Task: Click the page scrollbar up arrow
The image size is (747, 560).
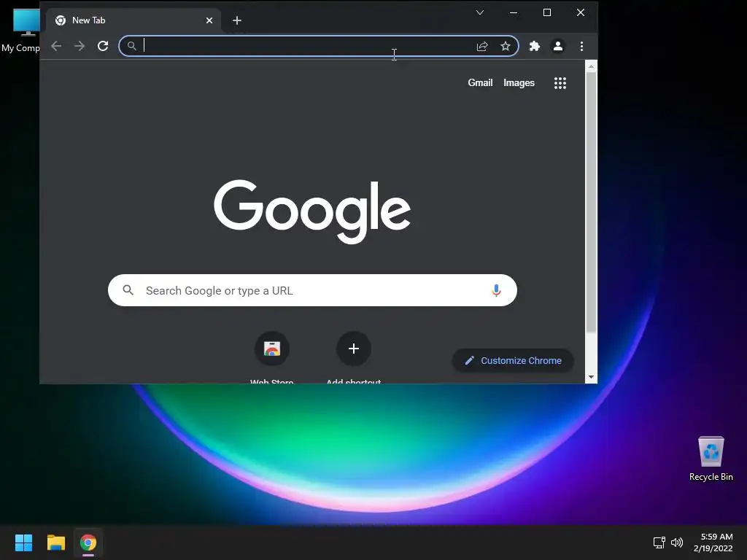Action: (x=591, y=66)
